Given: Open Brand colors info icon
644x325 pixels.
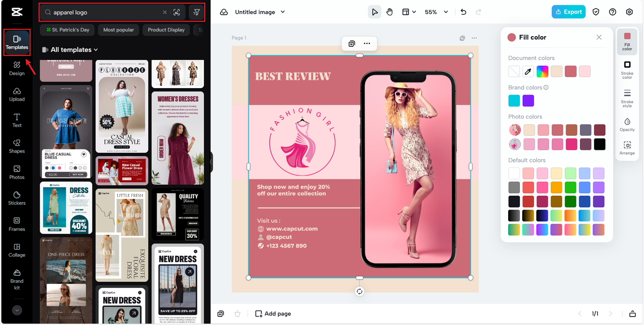Looking at the screenshot, I should (x=546, y=88).
